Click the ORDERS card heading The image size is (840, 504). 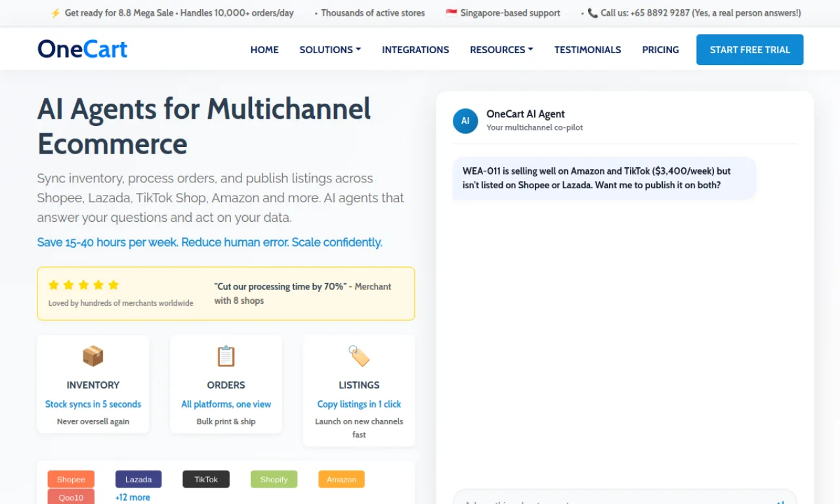(226, 385)
